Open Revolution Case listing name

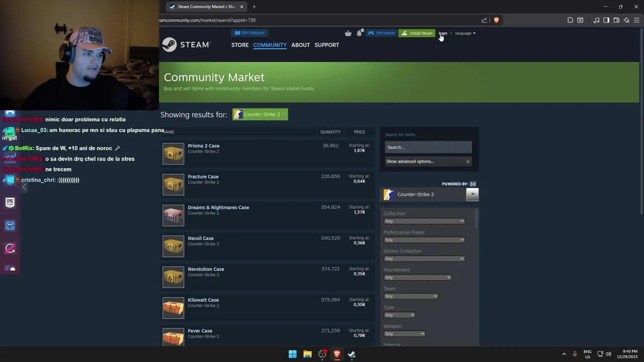pyautogui.click(x=206, y=269)
